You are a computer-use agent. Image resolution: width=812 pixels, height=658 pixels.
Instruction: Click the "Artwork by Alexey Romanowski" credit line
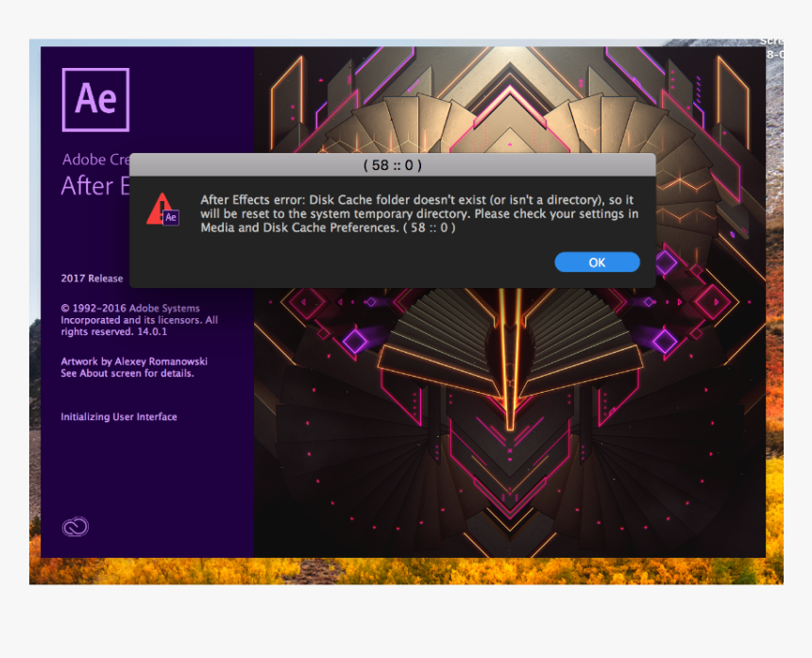coord(134,361)
